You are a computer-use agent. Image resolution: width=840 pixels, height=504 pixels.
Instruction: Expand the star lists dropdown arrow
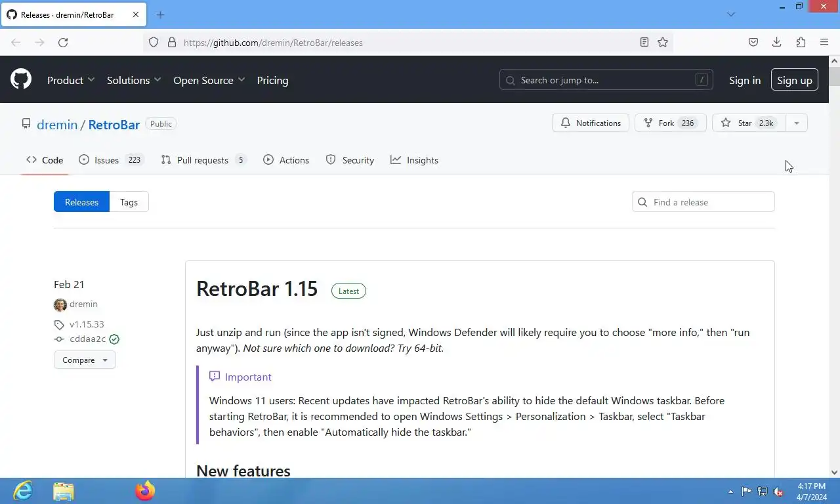click(797, 123)
